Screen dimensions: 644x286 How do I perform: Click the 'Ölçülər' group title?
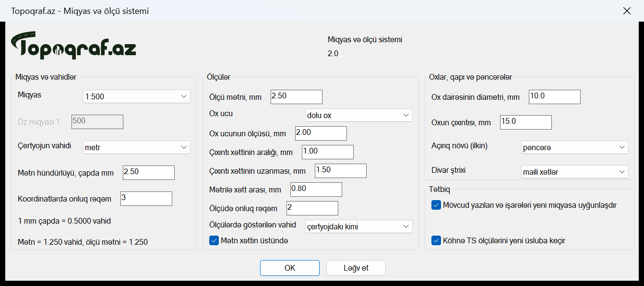tap(219, 77)
